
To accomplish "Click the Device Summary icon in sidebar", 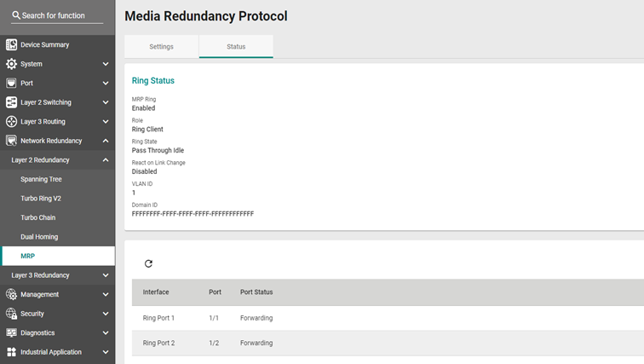I will (x=12, y=44).
